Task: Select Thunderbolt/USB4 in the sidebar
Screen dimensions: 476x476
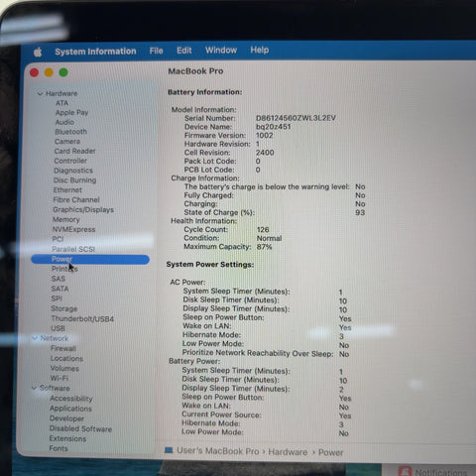Action: tap(82, 318)
